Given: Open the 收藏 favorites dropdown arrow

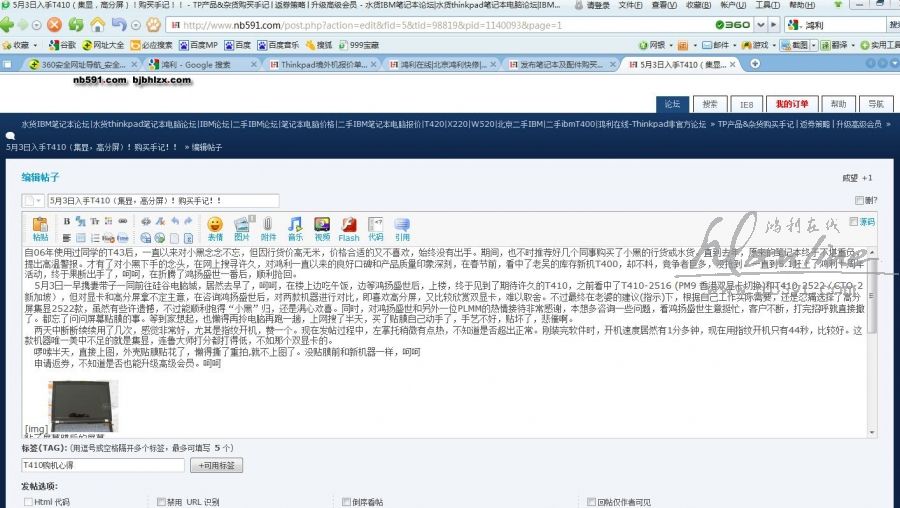Looking at the screenshot, I should [36, 45].
